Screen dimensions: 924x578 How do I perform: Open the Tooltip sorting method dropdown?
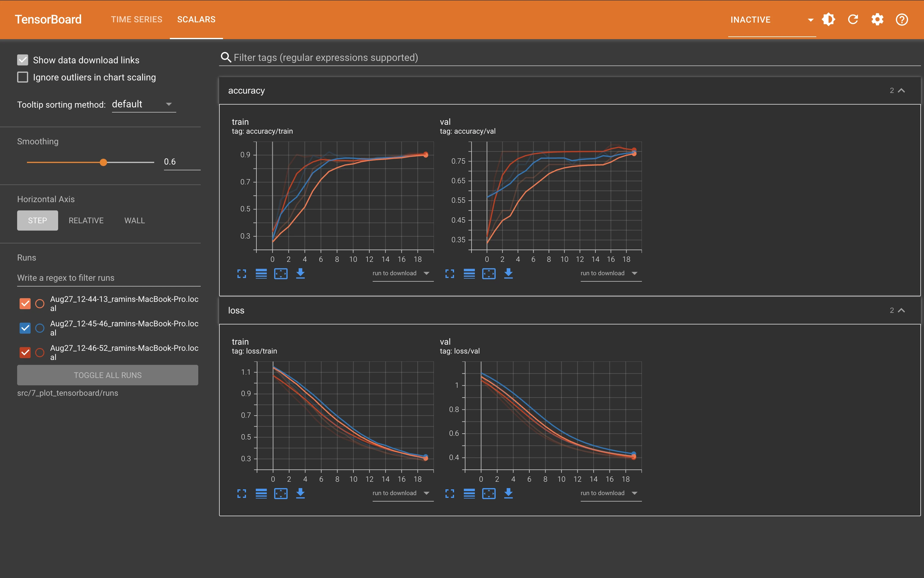coord(143,104)
